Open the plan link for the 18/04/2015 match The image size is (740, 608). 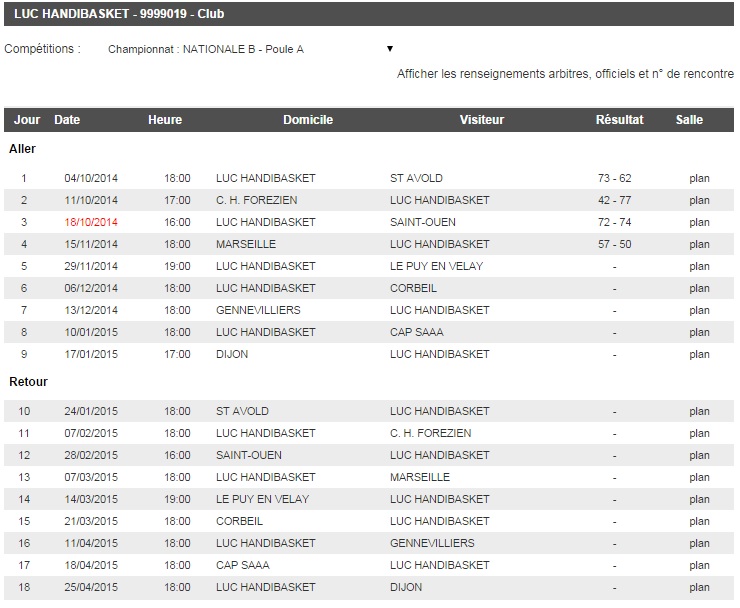[x=699, y=566]
